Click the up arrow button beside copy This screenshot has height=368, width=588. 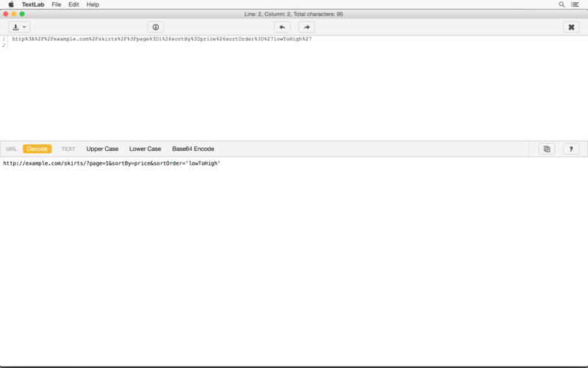point(571,149)
